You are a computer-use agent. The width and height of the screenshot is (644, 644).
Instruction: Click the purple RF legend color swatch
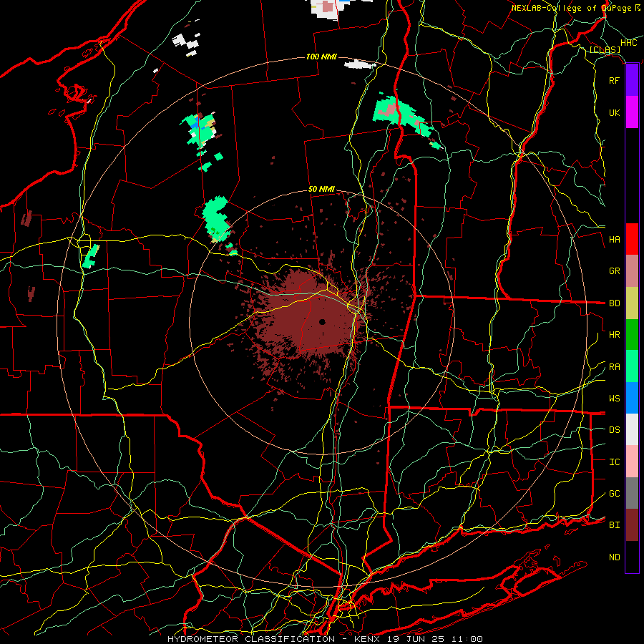pyautogui.click(x=632, y=80)
